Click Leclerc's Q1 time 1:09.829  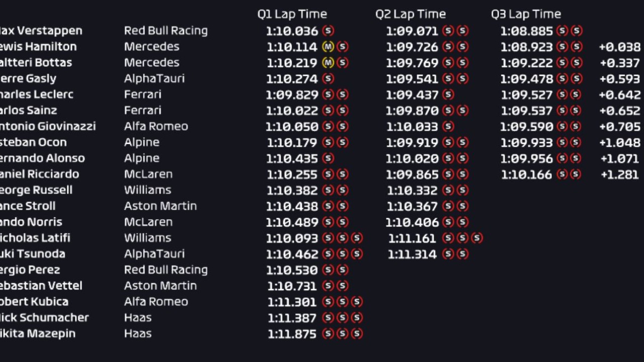point(292,95)
